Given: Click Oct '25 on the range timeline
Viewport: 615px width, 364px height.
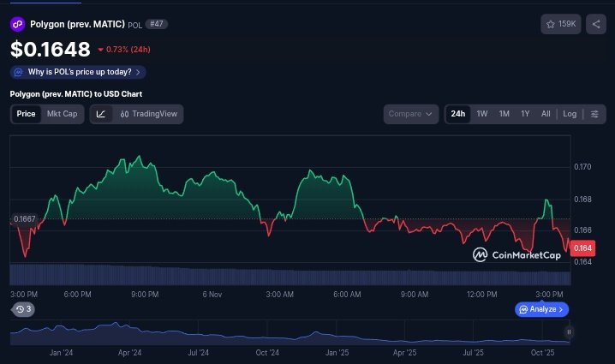Looking at the screenshot, I should (542, 353).
